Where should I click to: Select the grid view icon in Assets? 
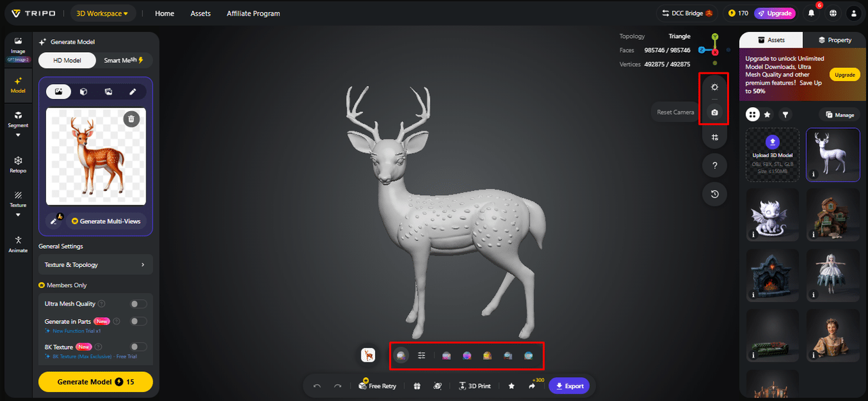pyautogui.click(x=752, y=114)
